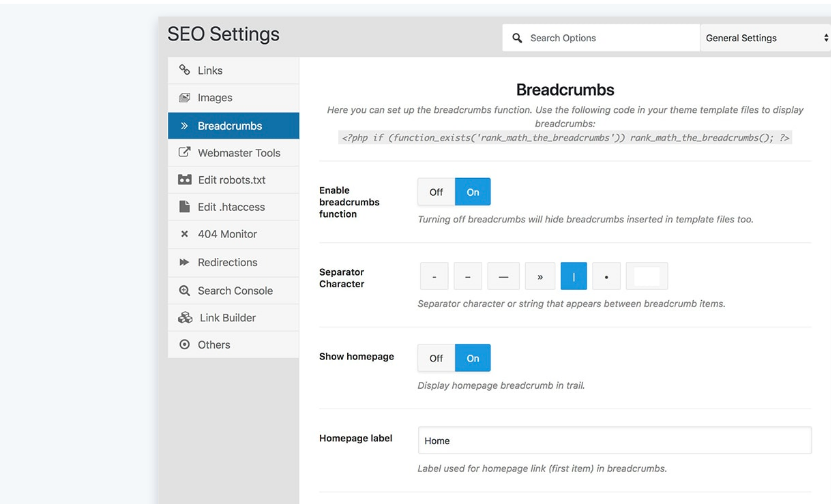Open the Search Console settings tab
This screenshot has width=831, height=504.
[234, 290]
